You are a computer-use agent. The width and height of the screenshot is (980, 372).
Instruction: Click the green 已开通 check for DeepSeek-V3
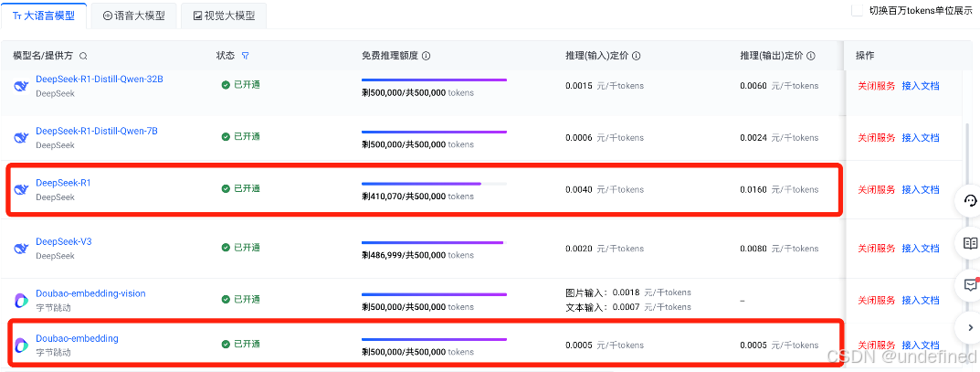pos(226,247)
